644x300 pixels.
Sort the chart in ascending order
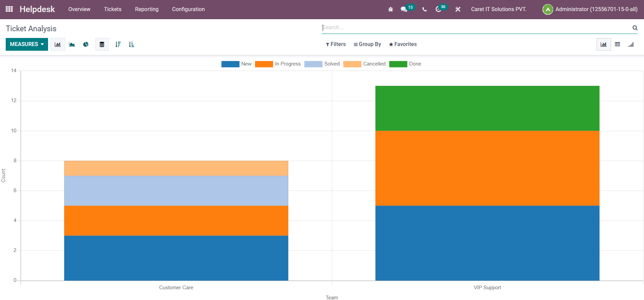pos(131,44)
